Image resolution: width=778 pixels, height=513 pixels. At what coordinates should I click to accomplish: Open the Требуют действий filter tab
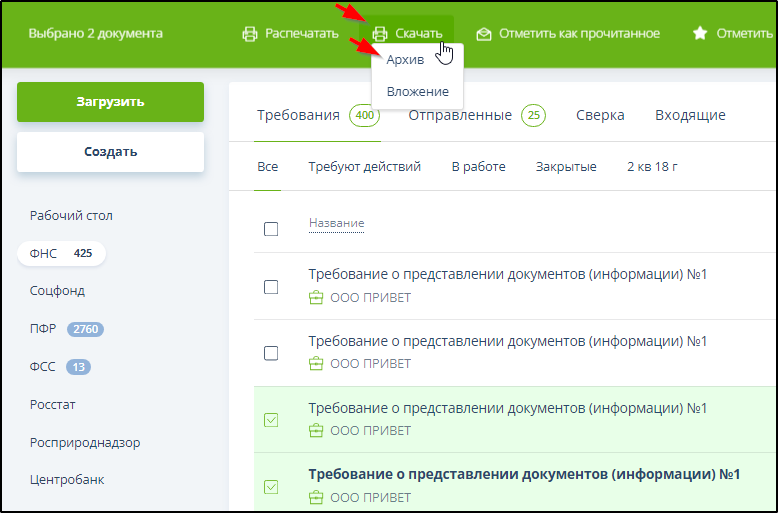click(x=364, y=167)
